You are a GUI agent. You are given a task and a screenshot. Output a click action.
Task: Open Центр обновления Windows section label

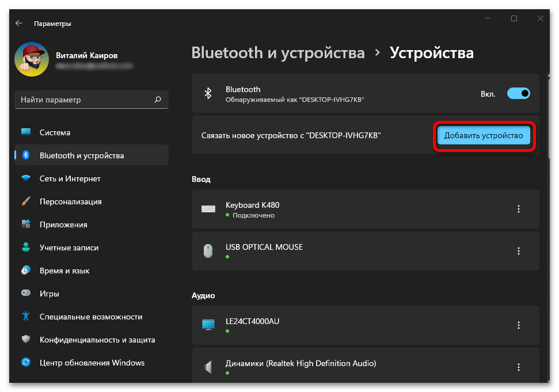pos(92,363)
